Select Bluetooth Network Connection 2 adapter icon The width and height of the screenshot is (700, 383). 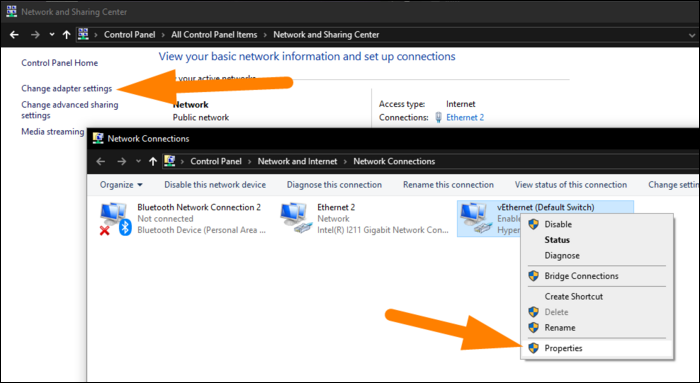tap(115, 219)
